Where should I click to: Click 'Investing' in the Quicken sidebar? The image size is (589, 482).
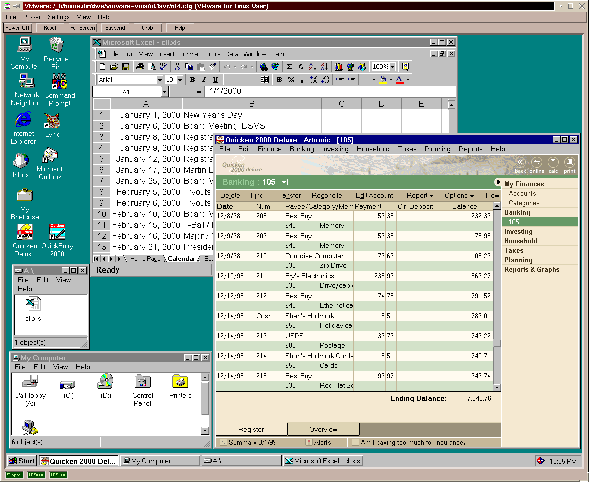point(518,231)
